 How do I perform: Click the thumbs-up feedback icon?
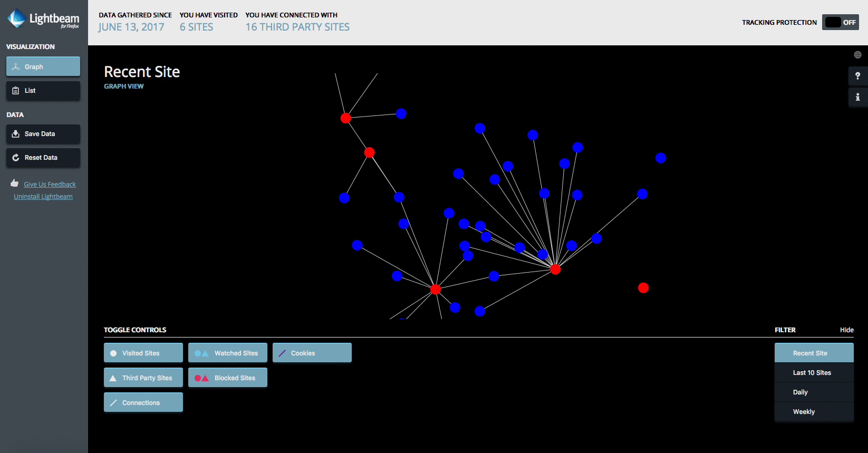point(15,184)
